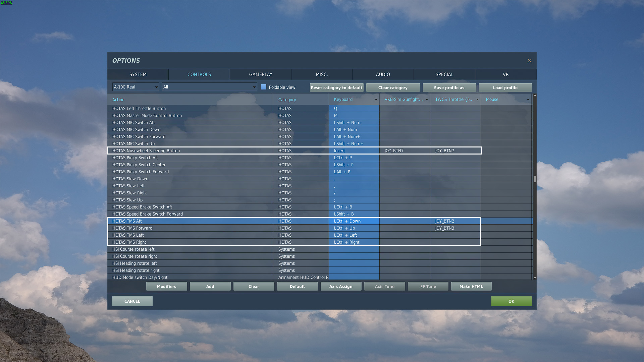Expand the All category filter dropdown
Viewport: 644px width, 362px height.
coord(209,87)
